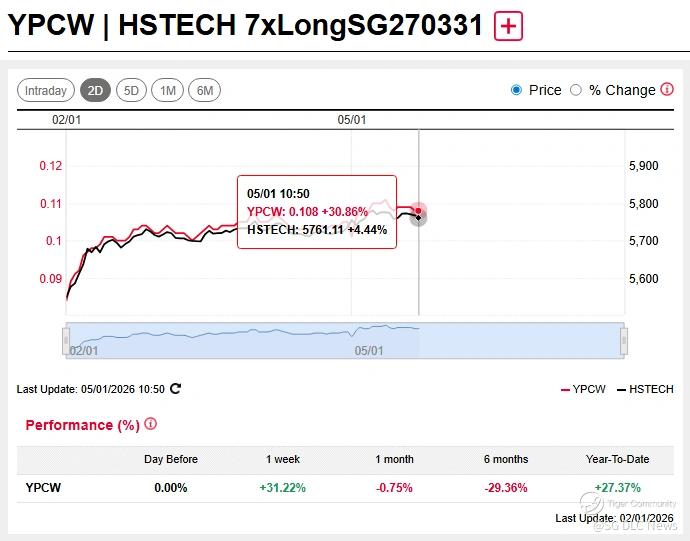
Task: Click the 5,900 right axis label
Action: (x=644, y=166)
